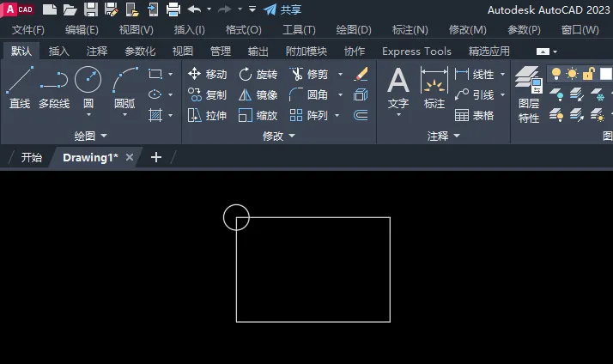Click the Save As icon with pencil
This screenshot has width=613, height=364.
pos(112,9)
